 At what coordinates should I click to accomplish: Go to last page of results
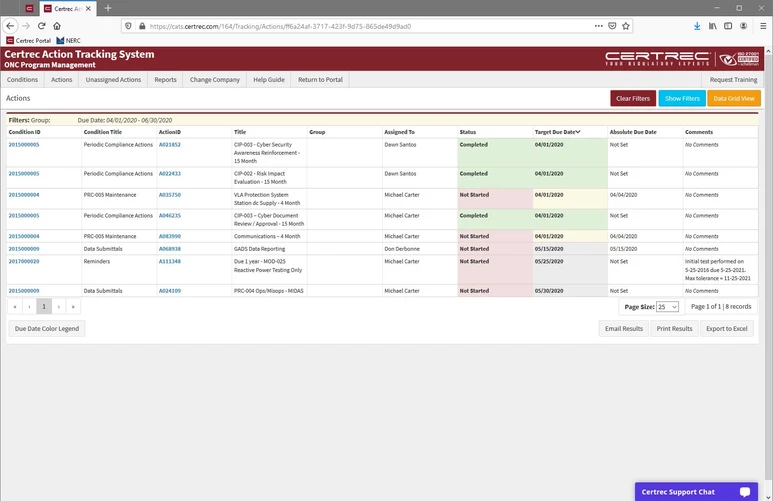tap(73, 307)
